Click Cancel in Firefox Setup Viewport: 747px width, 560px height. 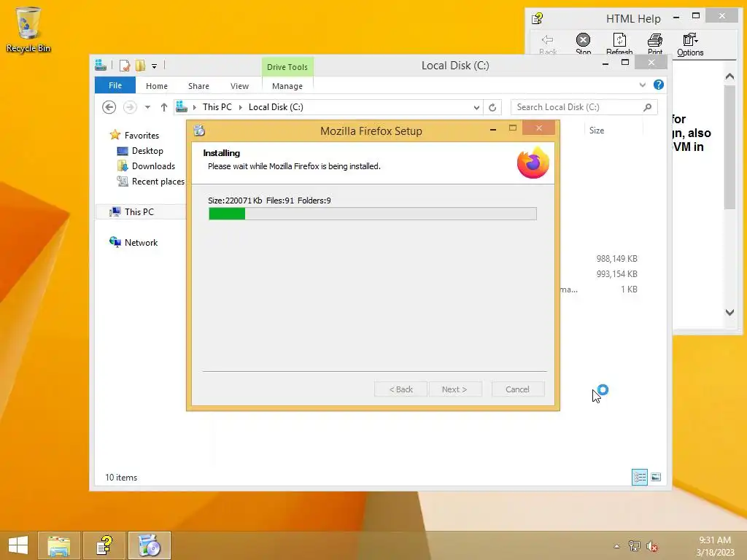click(517, 389)
